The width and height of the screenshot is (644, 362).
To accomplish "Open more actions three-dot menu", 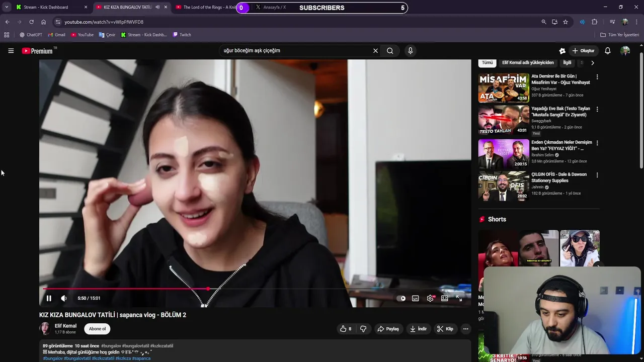I will coord(466,329).
